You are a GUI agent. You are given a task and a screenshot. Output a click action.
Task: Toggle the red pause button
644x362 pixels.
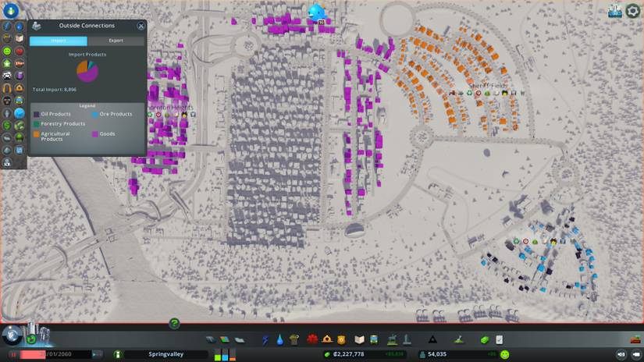coord(13,355)
